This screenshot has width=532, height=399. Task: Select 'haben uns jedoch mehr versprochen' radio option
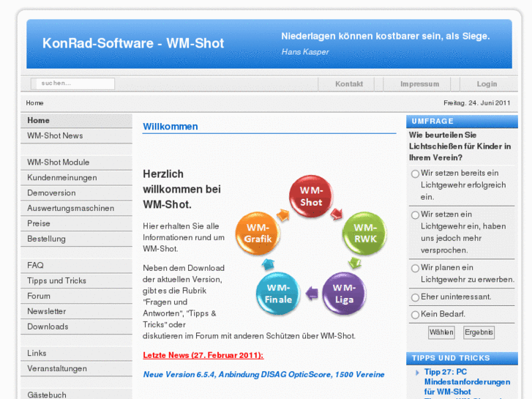pyautogui.click(x=415, y=215)
